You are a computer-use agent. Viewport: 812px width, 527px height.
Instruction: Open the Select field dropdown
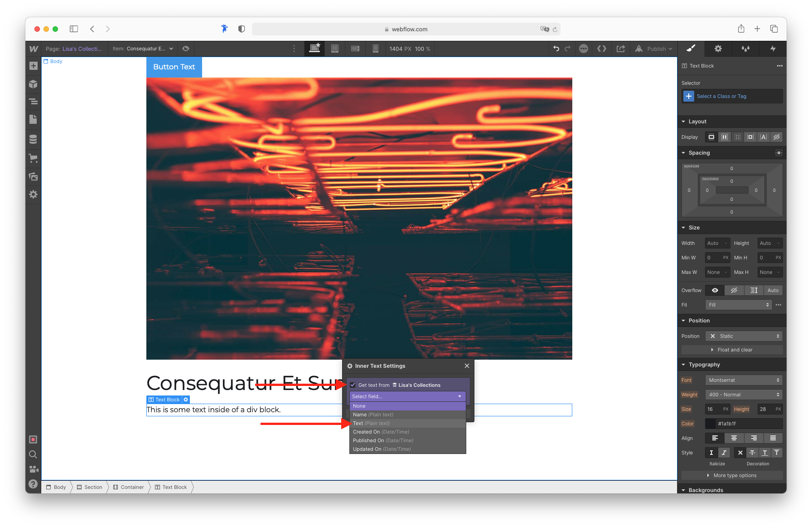[407, 396]
